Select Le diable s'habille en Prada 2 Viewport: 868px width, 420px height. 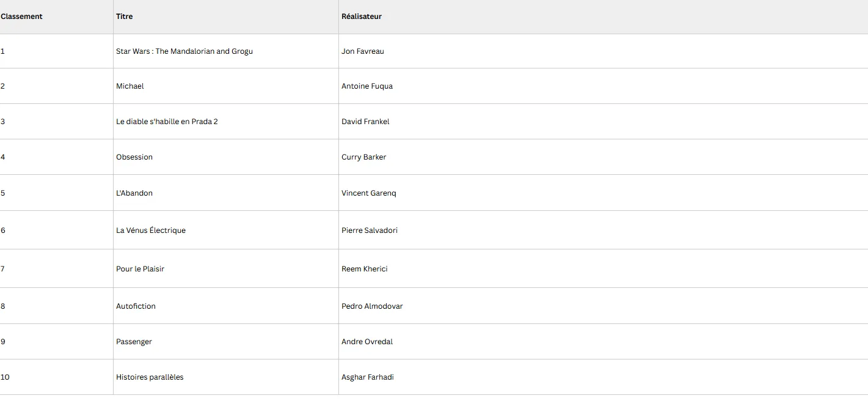pos(226,122)
